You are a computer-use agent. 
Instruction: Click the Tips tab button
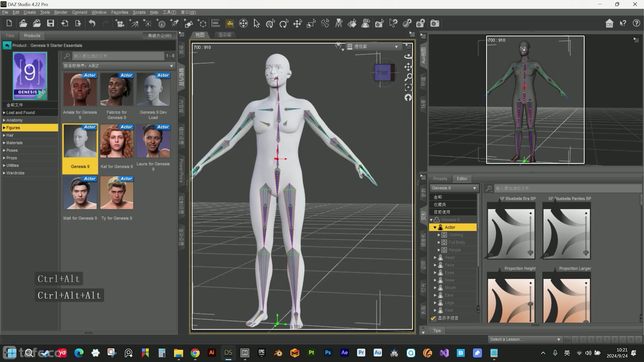tap(437, 331)
